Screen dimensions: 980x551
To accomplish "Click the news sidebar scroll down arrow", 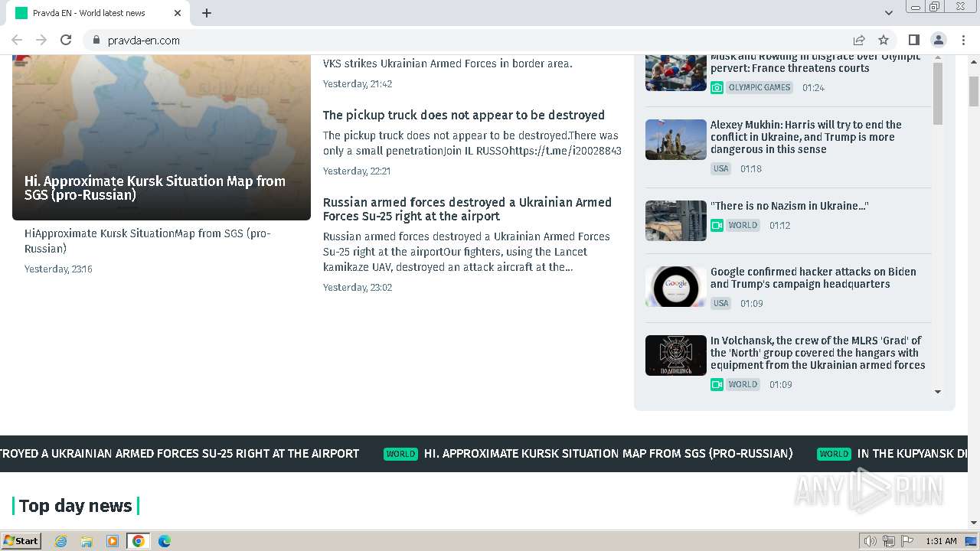I will tap(938, 392).
